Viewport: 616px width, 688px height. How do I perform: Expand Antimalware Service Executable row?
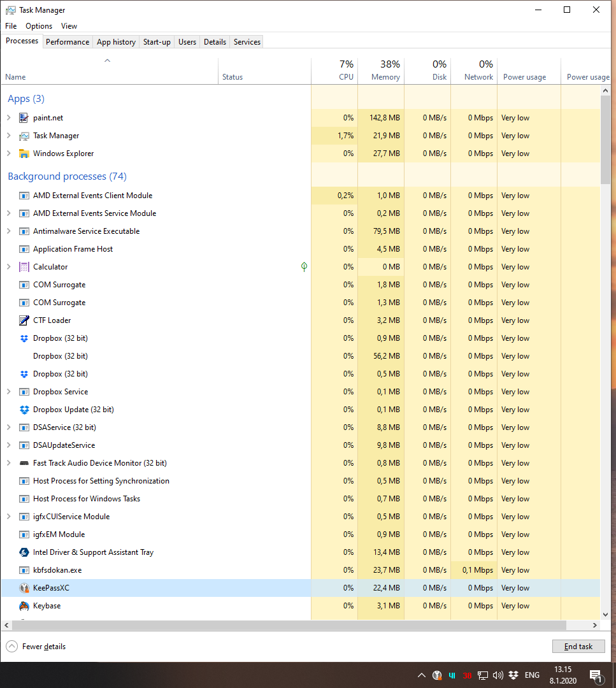click(x=8, y=231)
